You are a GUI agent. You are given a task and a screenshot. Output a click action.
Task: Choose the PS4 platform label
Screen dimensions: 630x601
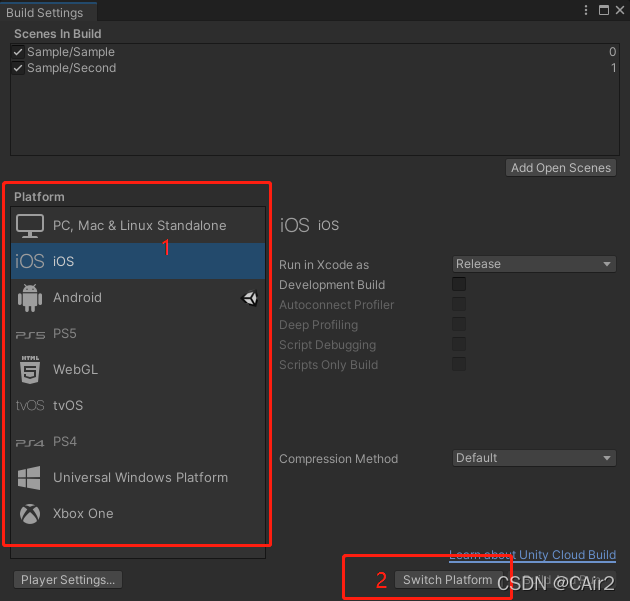(x=65, y=442)
